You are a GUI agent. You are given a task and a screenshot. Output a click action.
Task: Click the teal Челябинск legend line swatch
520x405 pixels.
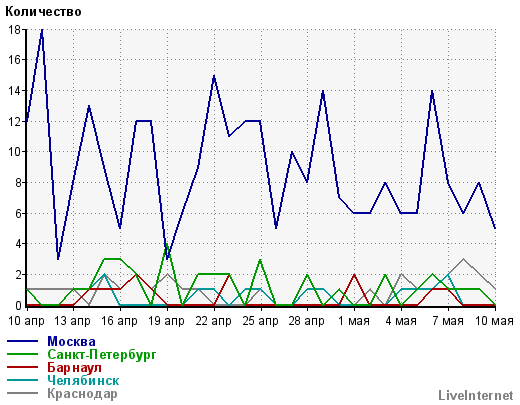(22, 380)
